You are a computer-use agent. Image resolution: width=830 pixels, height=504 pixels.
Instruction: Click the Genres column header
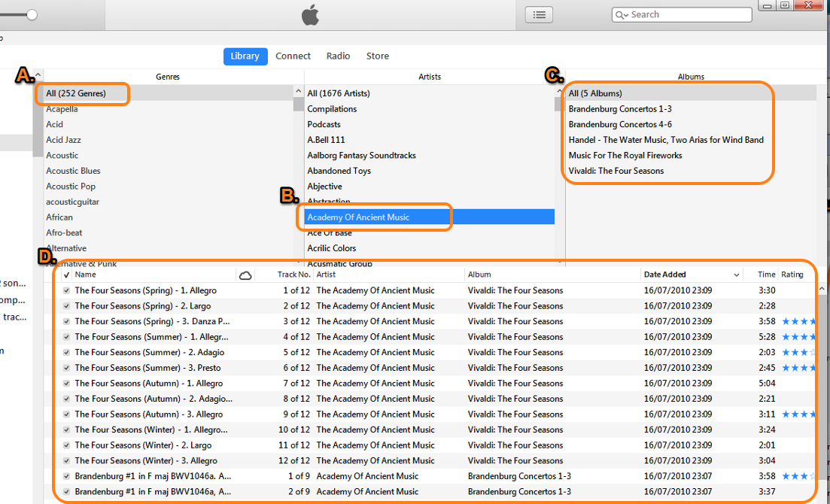click(167, 77)
